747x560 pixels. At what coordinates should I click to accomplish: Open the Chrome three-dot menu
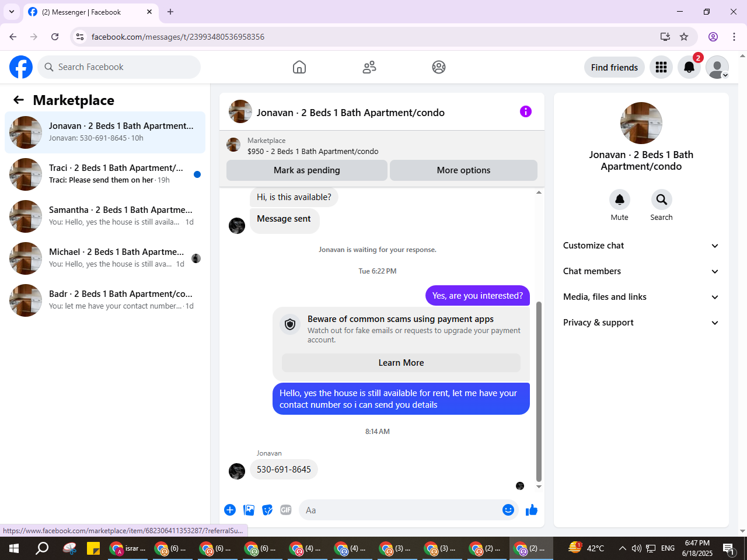click(734, 37)
